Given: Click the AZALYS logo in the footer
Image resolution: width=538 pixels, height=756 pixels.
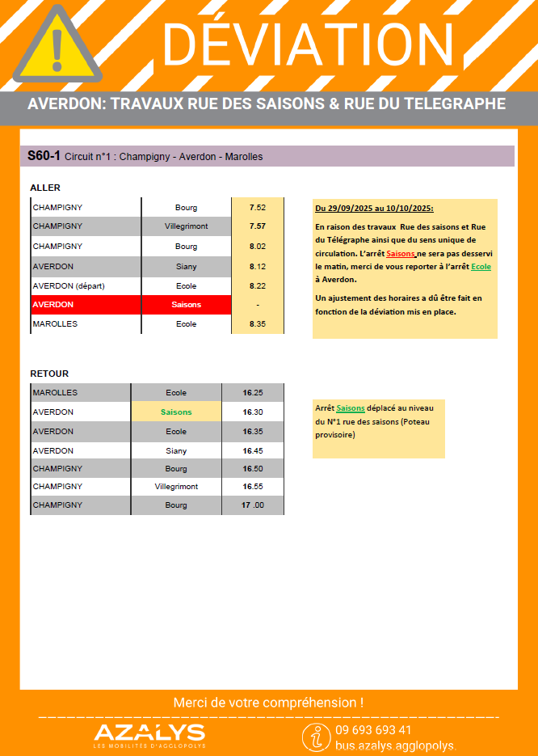Looking at the screenshot, I should pos(149,734).
